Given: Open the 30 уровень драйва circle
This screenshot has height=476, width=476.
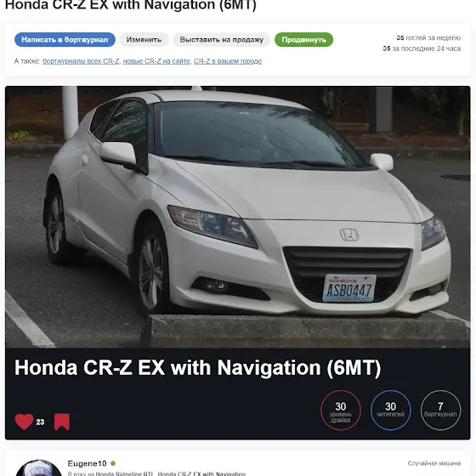Looking at the screenshot, I should (341, 410).
